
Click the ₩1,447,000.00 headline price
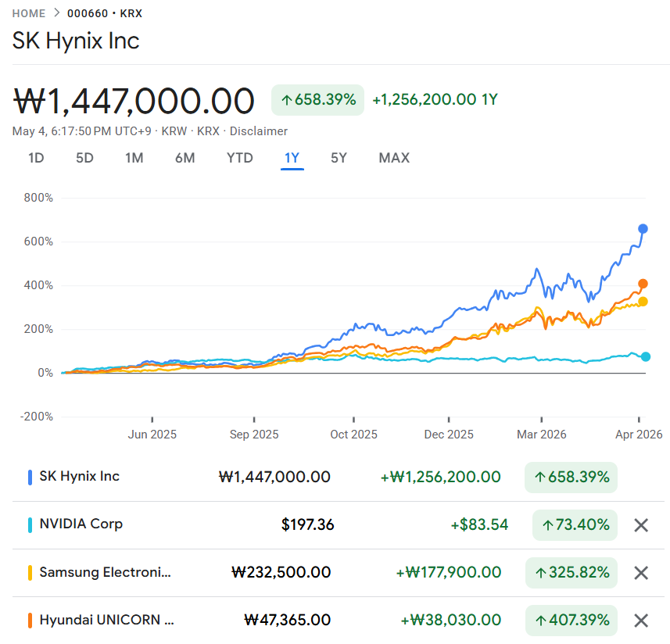pos(134,102)
